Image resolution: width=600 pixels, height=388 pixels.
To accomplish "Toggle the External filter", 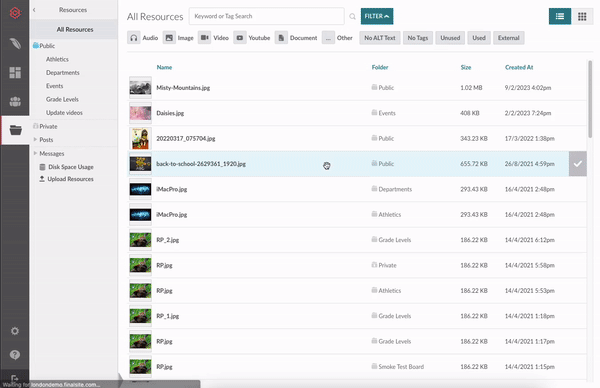I will 509,38.
